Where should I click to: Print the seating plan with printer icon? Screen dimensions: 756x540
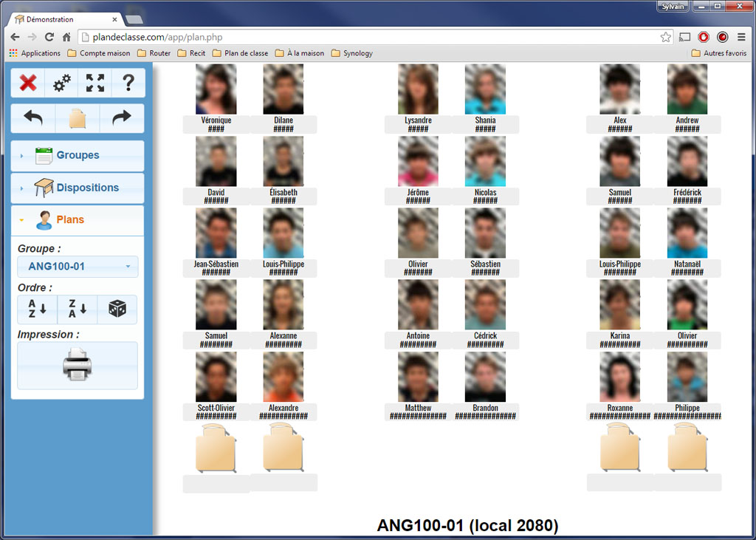pos(78,366)
